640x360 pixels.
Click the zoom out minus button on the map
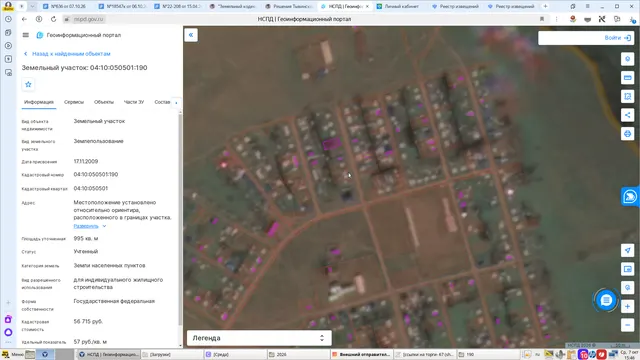coord(627,325)
